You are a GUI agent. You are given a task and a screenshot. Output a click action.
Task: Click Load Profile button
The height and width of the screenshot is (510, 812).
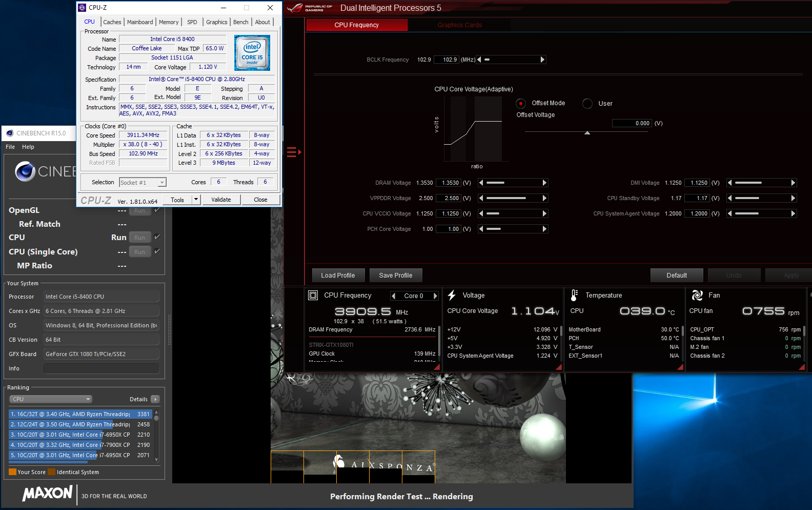pos(338,276)
